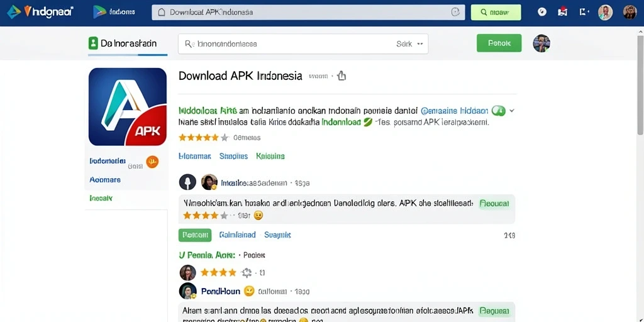Click the smiley emoji after '0ter'
This screenshot has height=322, width=644.
[258, 215]
